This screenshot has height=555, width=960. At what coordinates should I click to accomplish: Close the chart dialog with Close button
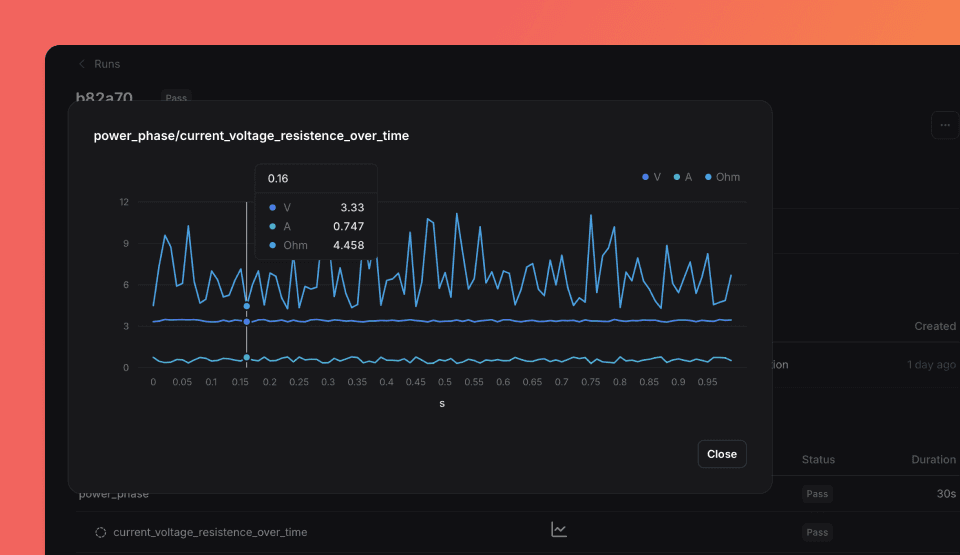click(721, 454)
